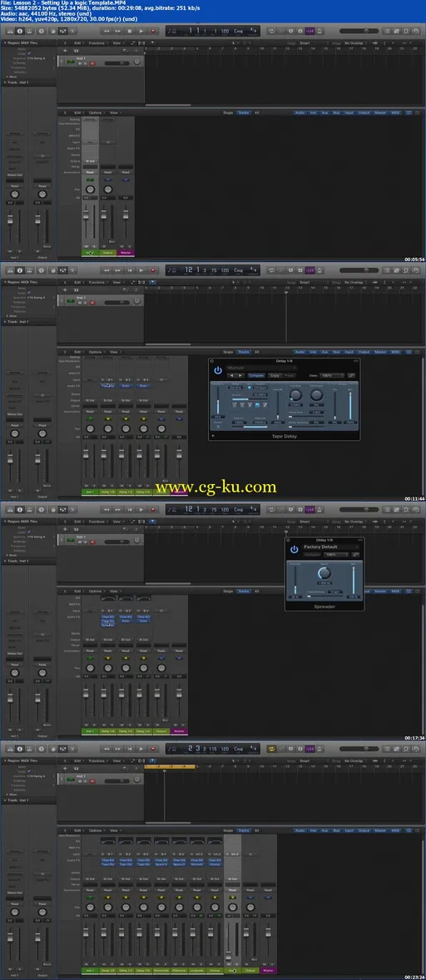Click the Paste button in Tape Delay
Image resolution: width=426 pixels, height=980 pixels.
coord(290,376)
